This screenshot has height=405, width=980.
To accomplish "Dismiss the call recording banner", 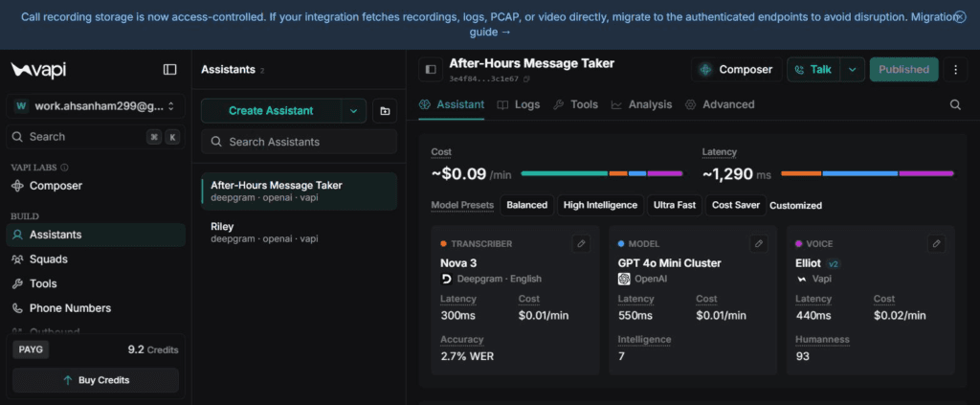I will click(x=961, y=17).
